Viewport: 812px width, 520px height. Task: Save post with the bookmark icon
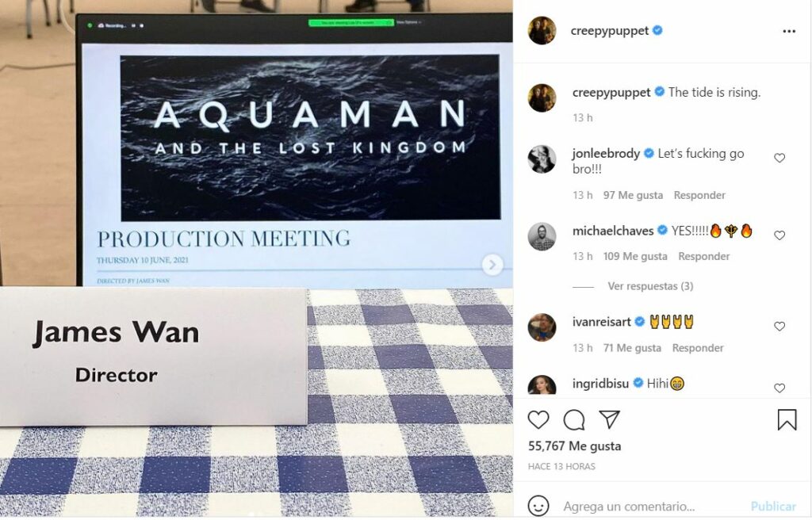pyautogui.click(x=787, y=419)
